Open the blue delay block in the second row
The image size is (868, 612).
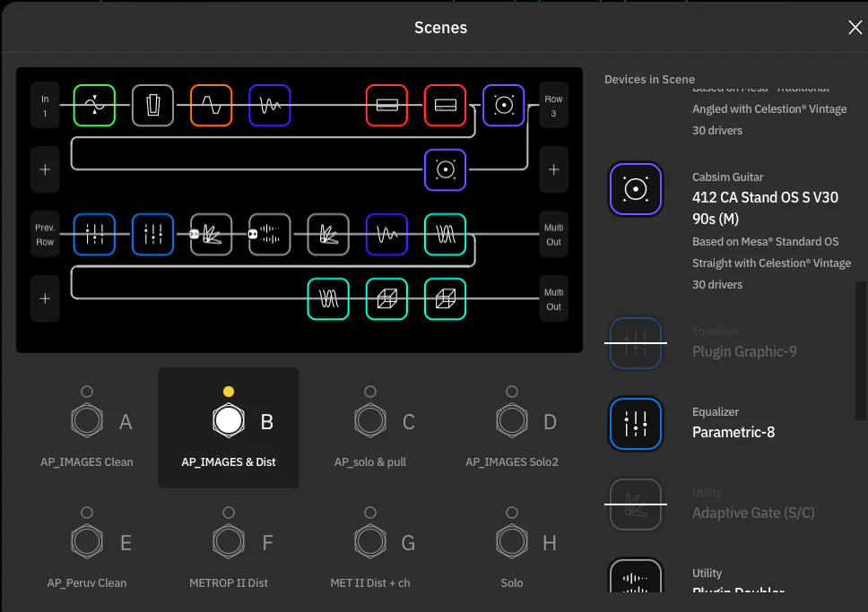386,234
